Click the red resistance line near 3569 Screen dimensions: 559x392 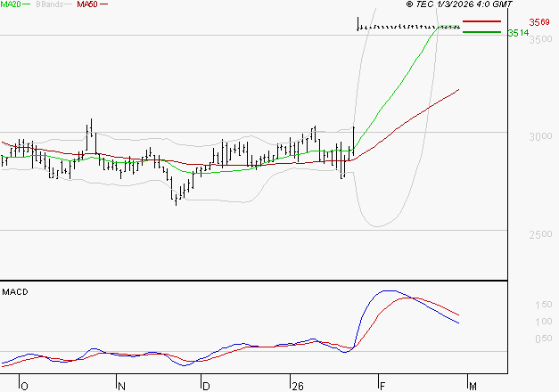[481, 21]
